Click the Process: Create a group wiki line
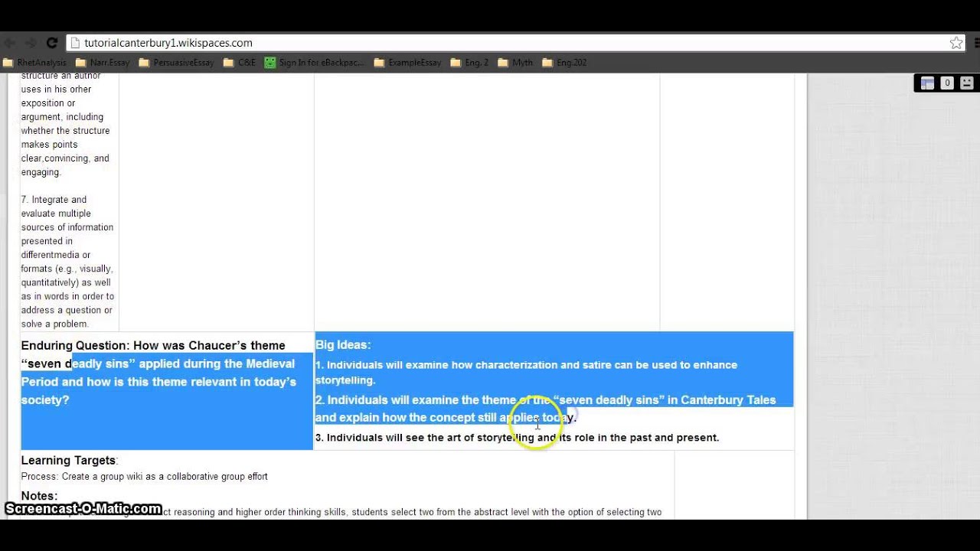 coord(145,477)
